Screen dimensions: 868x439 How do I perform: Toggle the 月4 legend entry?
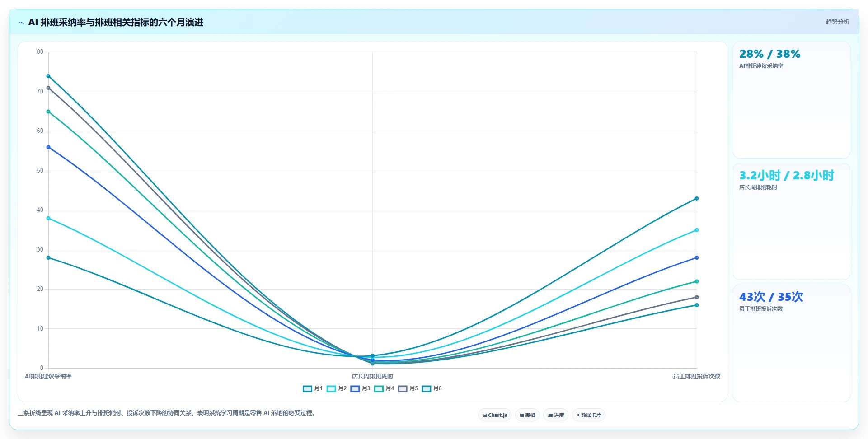[x=384, y=388]
